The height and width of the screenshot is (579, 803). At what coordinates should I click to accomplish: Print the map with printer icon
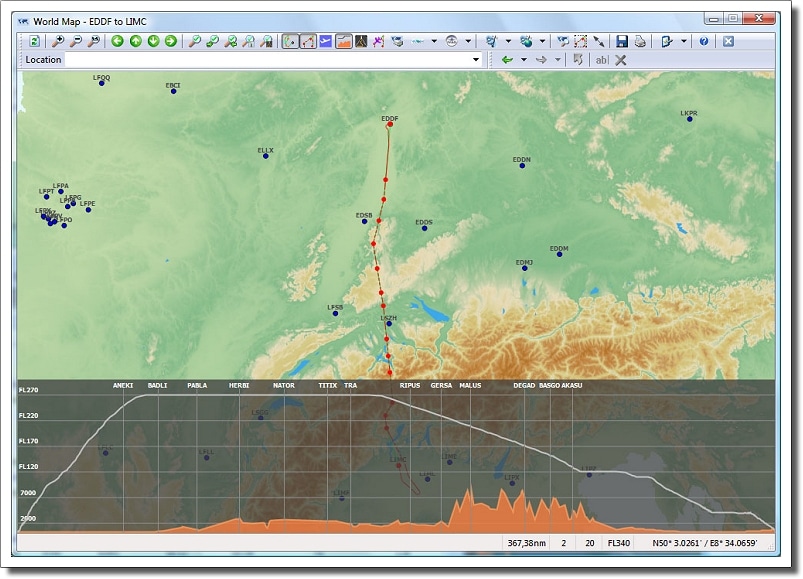click(639, 41)
